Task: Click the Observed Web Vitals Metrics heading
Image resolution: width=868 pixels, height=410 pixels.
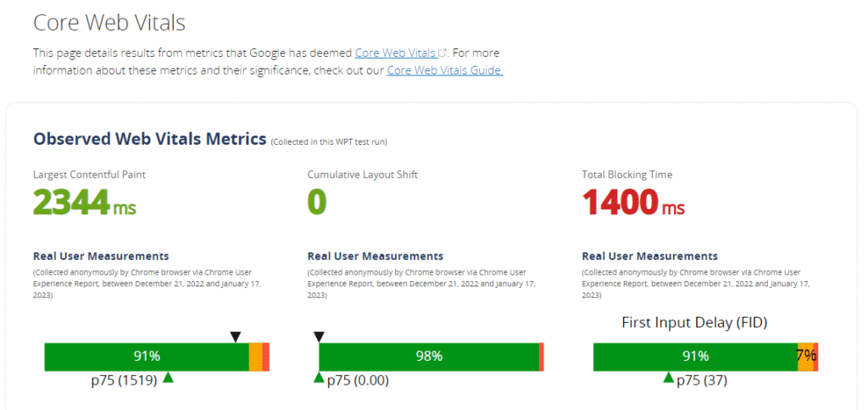Action: click(x=149, y=139)
